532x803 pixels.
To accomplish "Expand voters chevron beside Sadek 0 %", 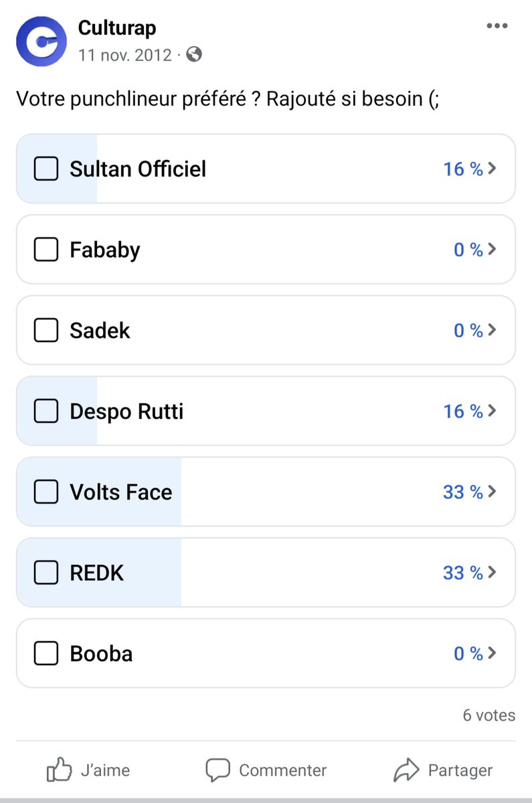I will [493, 330].
